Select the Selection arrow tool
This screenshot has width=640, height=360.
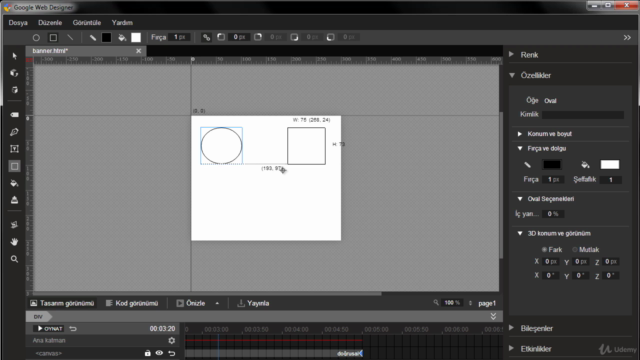pyautogui.click(x=15, y=56)
